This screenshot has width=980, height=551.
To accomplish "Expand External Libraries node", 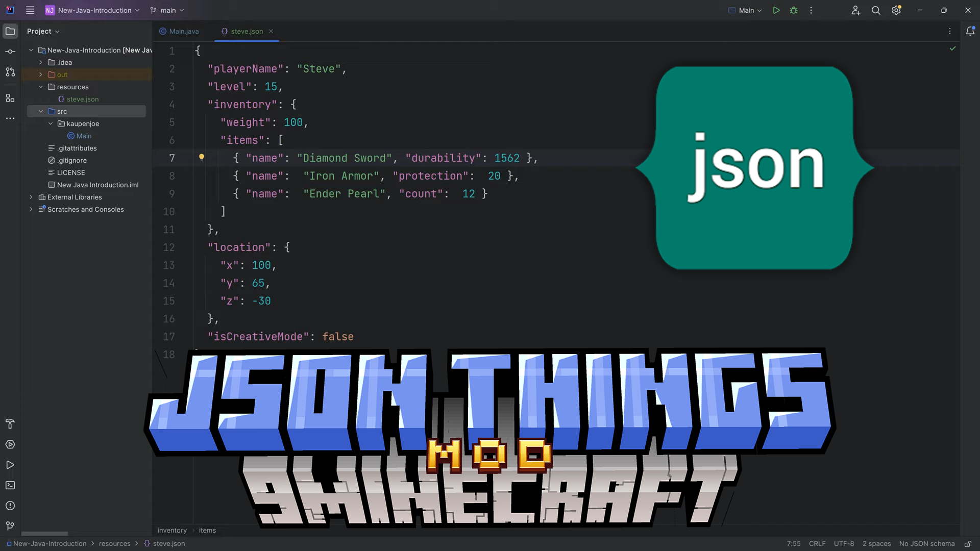I will 31,197.
